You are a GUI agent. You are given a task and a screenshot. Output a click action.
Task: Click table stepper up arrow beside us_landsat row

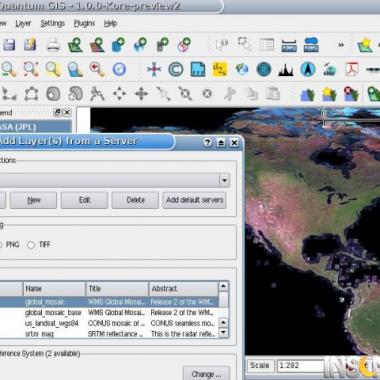pyautogui.click(x=224, y=323)
